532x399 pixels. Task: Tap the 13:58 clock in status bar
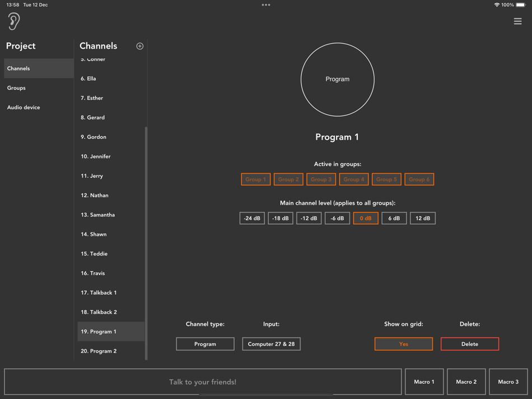coord(13,4)
